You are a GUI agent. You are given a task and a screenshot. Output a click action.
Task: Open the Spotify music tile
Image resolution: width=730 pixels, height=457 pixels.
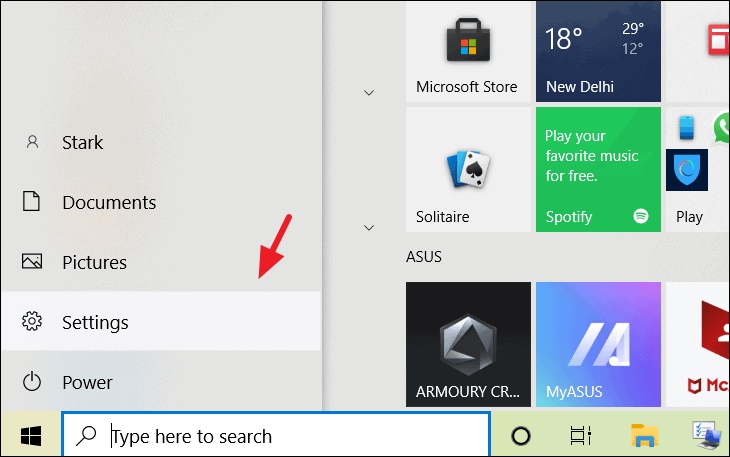pos(598,169)
